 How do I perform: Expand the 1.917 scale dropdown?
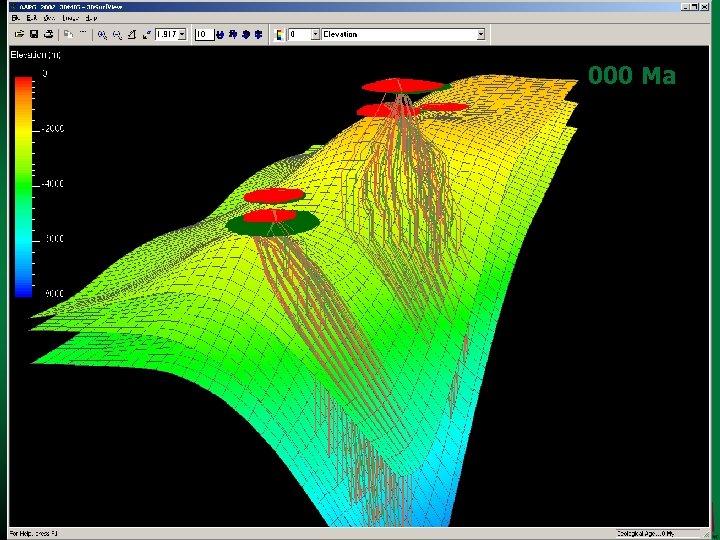coord(182,34)
